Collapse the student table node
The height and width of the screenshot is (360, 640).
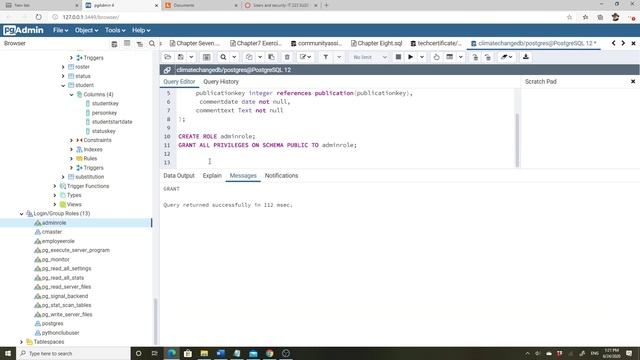pyautogui.click(x=63, y=85)
